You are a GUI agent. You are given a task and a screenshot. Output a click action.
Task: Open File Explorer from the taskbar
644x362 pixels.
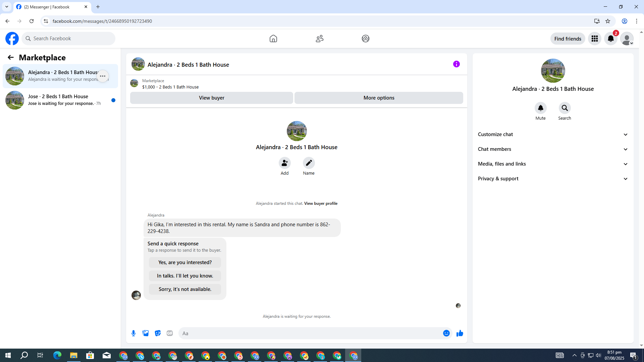pos(74,355)
